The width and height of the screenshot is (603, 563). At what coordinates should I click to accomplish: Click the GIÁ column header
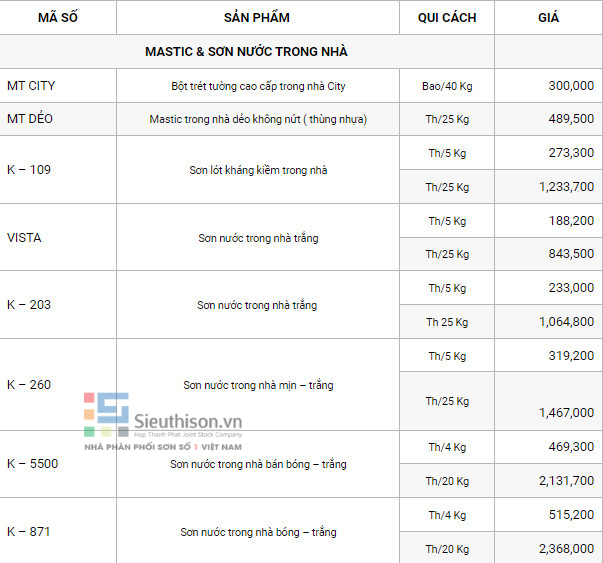tap(548, 18)
